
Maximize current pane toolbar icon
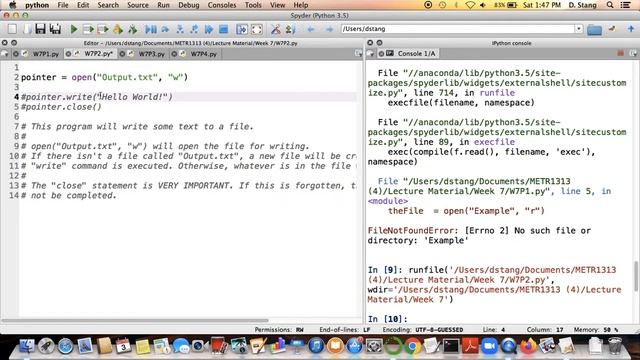click(x=242, y=29)
